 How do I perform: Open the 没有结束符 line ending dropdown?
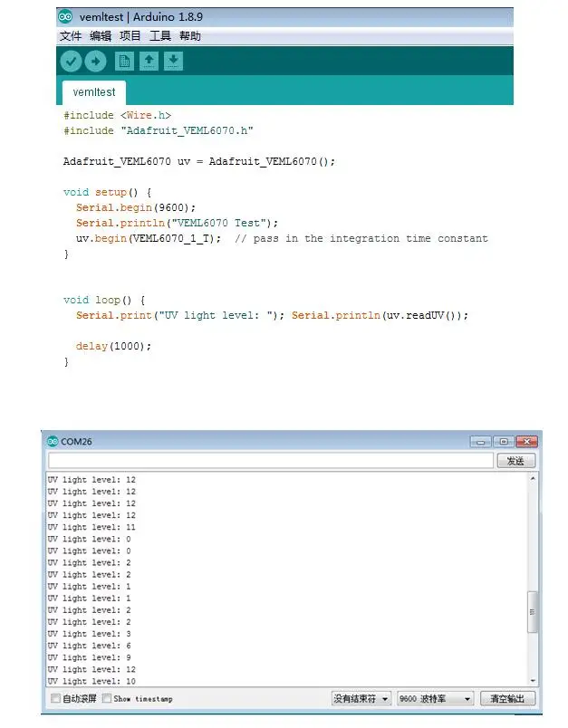(x=361, y=699)
